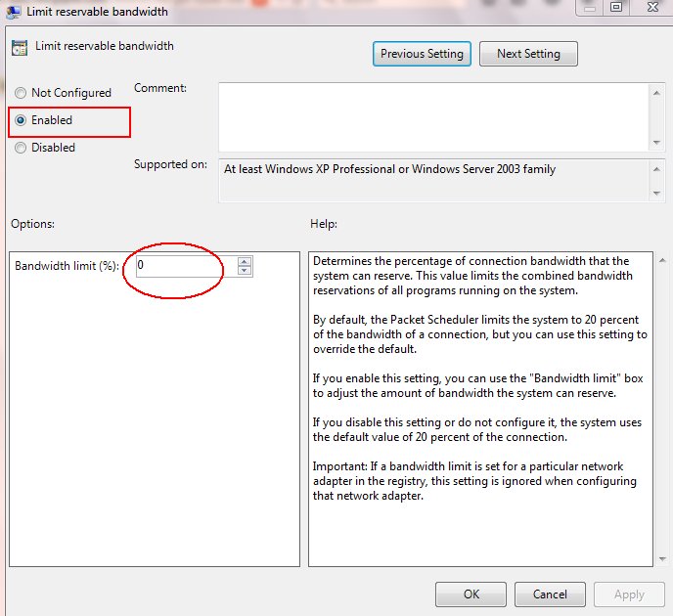This screenshot has width=673, height=616.
Task: Click the Bandwidth limit value field
Action: [186, 266]
